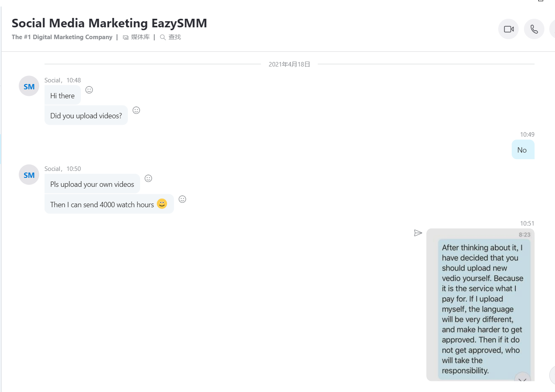The image size is (555, 392).
Task: Click the smiley emoji in the watch hours message
Action: point(162,204)
